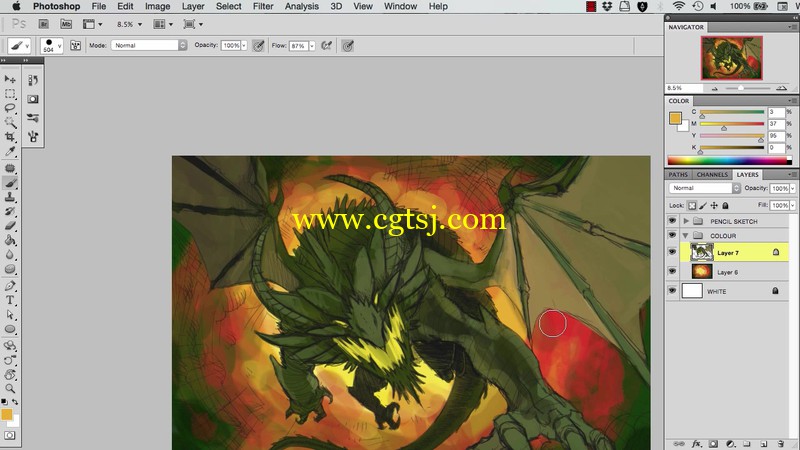This screenshot has height=450, width=800.
Task: Select the Move tool
Action: 10,79
